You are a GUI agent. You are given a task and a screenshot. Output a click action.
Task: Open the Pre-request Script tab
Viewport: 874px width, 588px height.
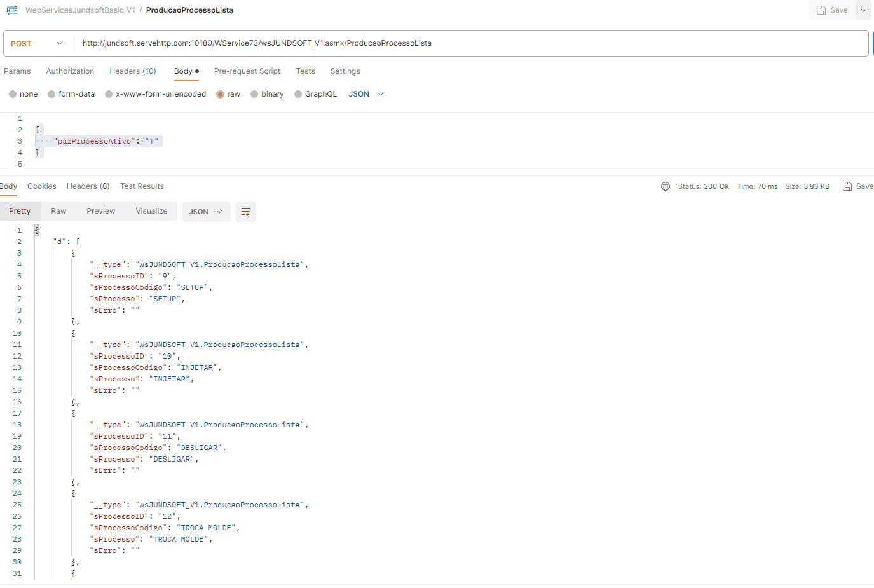click(x=247, y=71)
